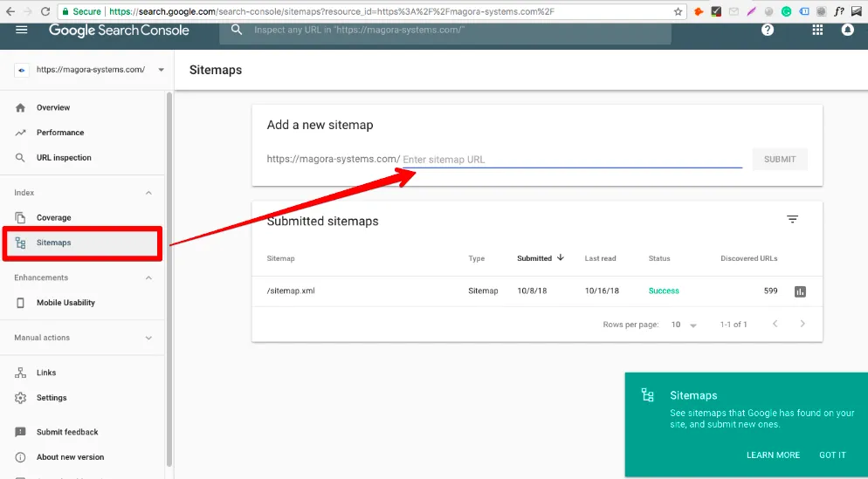Click the Grammarly green extension icon
Image resolution: width=868 pixels, height=479 pixels.
point(786,11)
